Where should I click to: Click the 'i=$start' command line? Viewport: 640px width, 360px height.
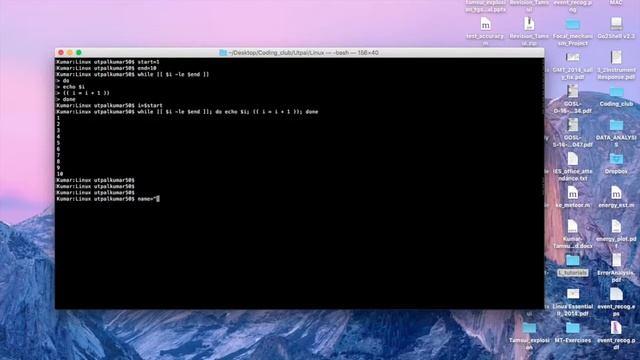coord(109,105)
